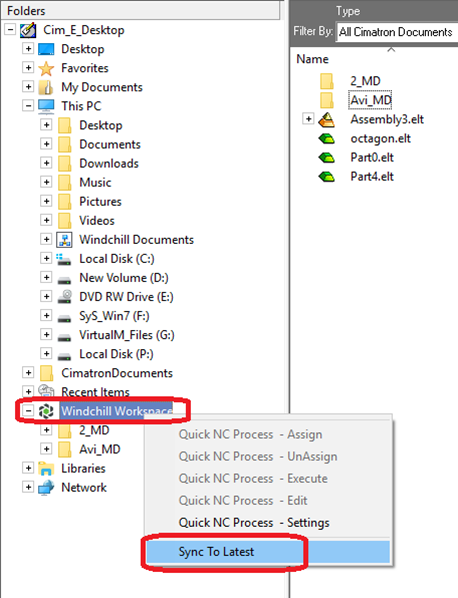Click the Favorites star icon
Image resolution: width=458 pixels, height=598 pixels.
coord(46,68)
